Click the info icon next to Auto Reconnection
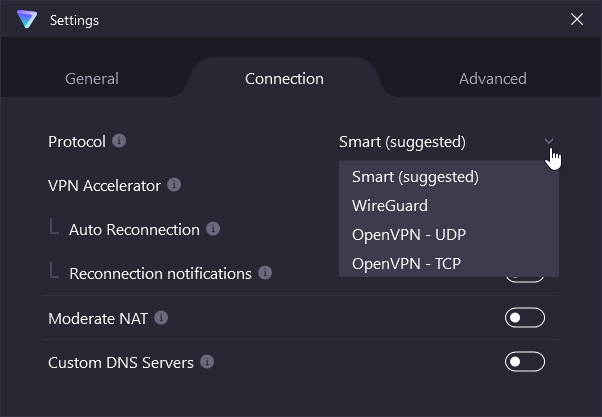The width and height of the screenshot is (602, 417). 213,229
